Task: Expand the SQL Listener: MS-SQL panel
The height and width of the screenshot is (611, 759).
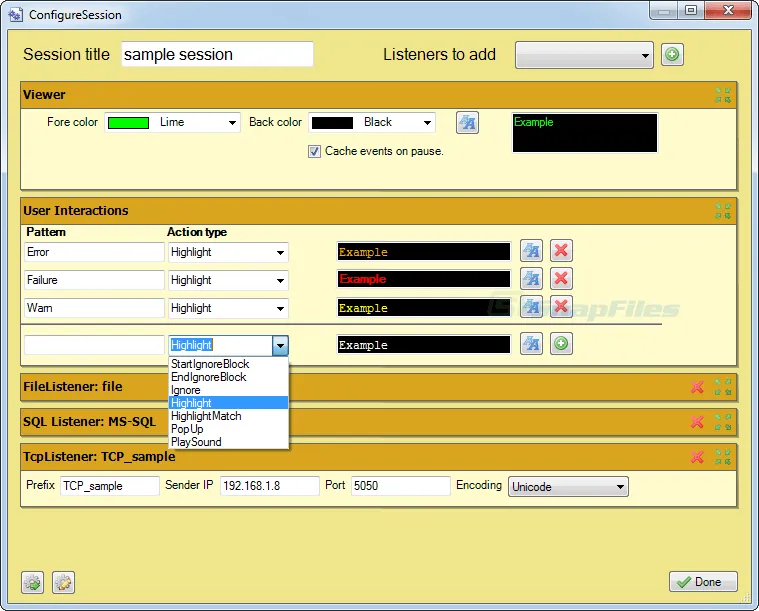Action: (723, 422)
